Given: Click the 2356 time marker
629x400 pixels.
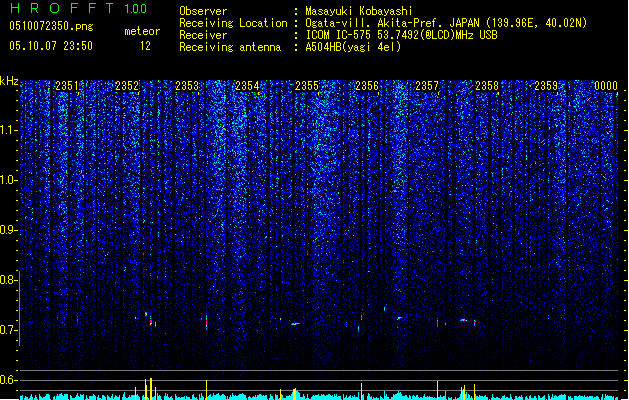Looking at the screenshot, I should (x=367, y=86).
